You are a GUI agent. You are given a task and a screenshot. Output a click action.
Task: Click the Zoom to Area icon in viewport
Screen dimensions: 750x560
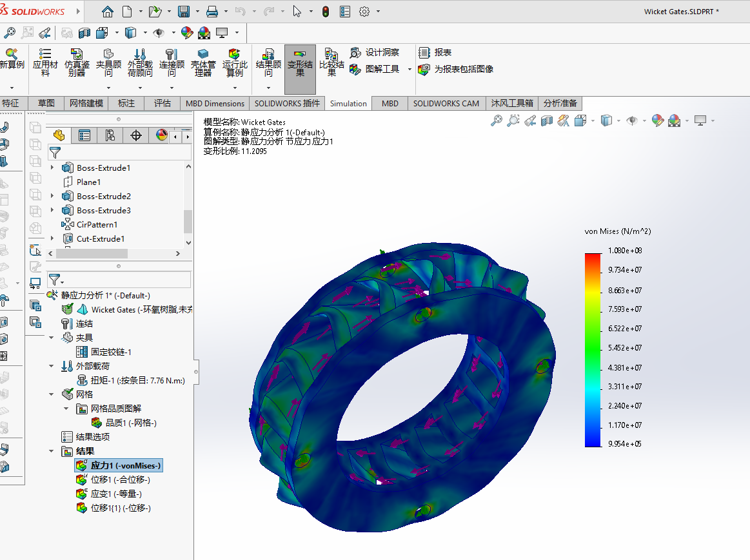(x=513, y=121)
